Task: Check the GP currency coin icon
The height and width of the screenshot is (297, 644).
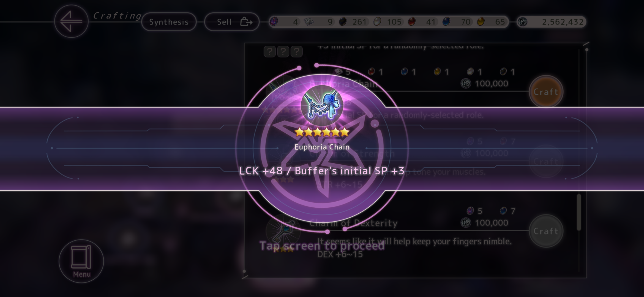Action: (x=522, y=22)
